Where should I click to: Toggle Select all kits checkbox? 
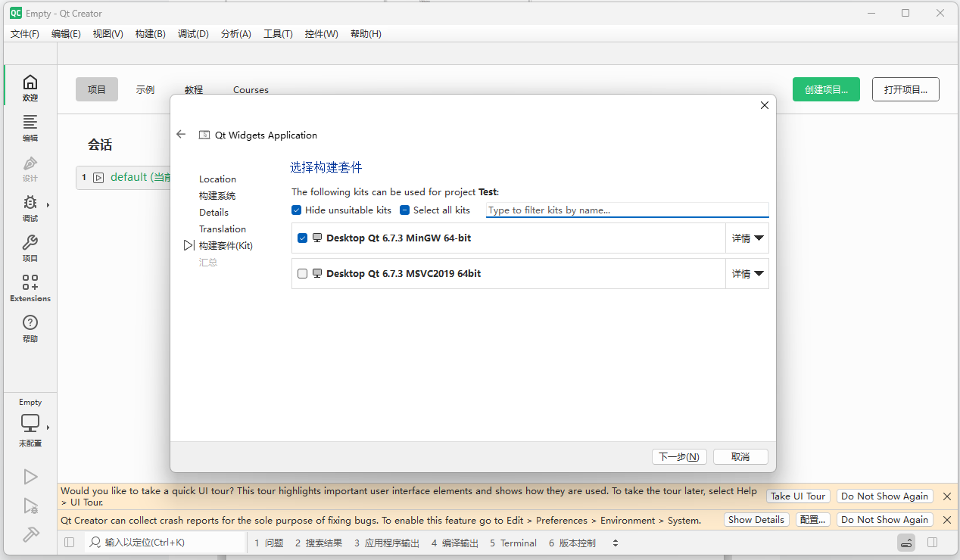coord(404,210)
